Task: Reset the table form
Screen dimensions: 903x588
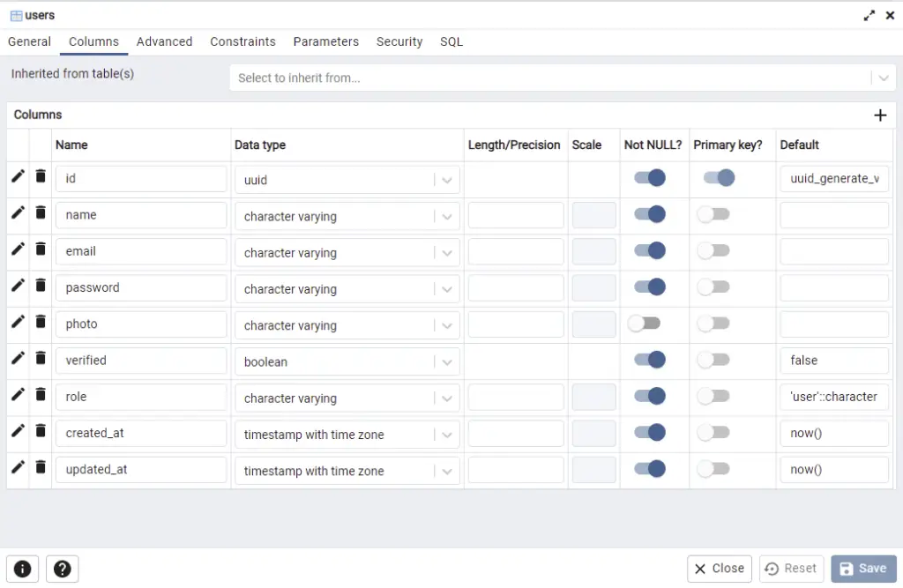Action: coord(791,569)
